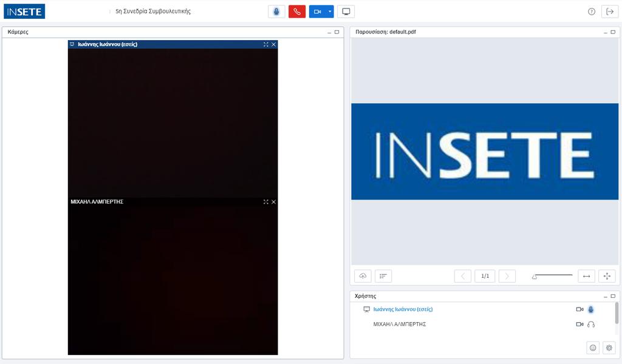Maximize the Παρουσίαση panel
Screen dimensions: 622x364
613,32
